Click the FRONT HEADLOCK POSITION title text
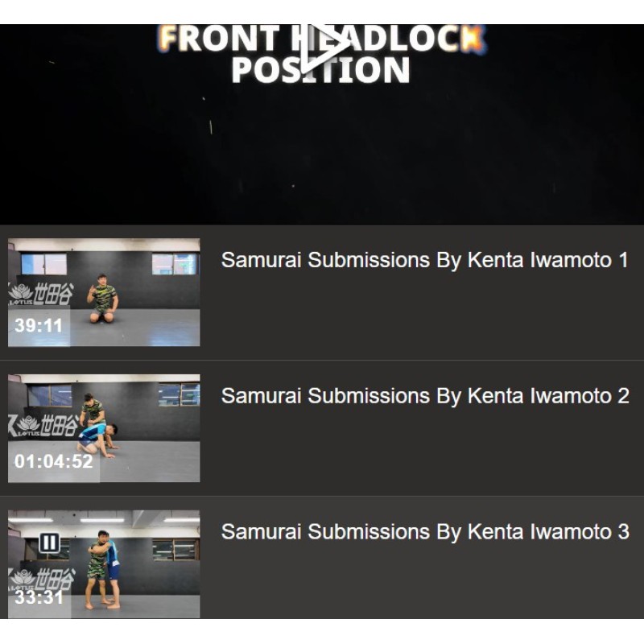644x644 pixels. [321, 54]
